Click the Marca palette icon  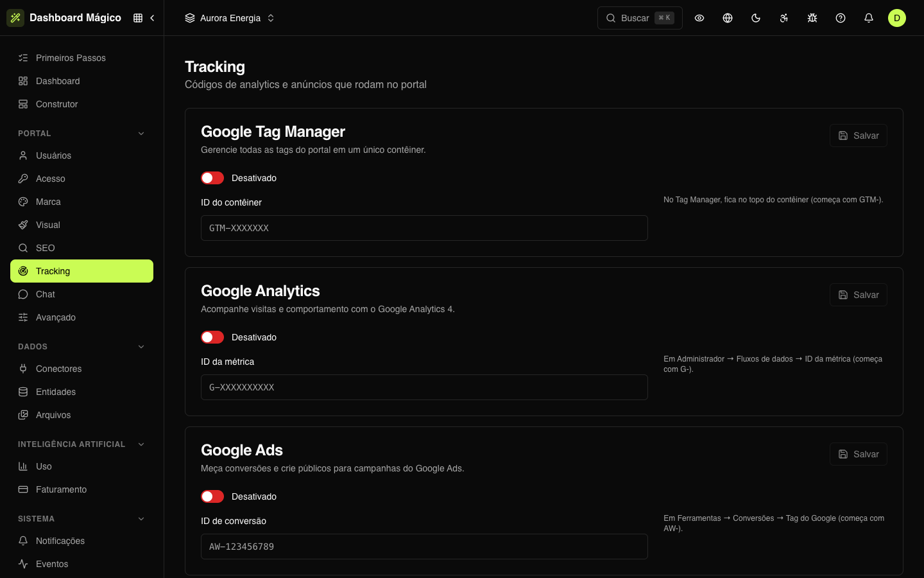23,202
